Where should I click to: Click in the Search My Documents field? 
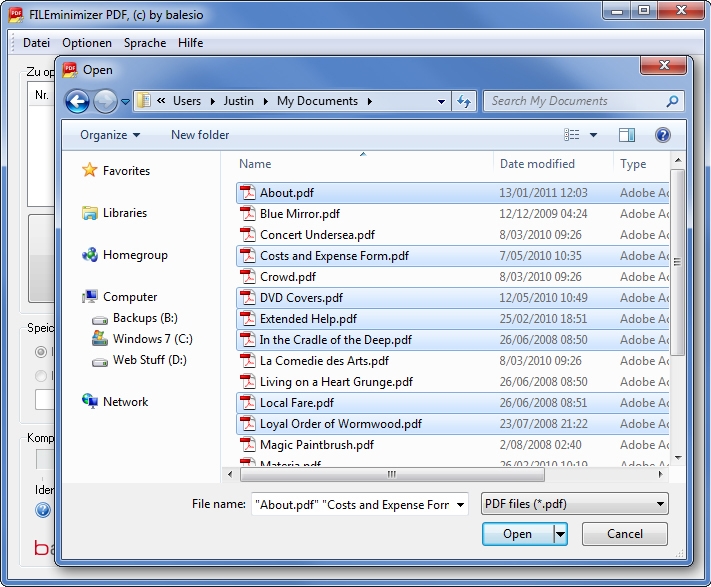[x=575, y=101]
